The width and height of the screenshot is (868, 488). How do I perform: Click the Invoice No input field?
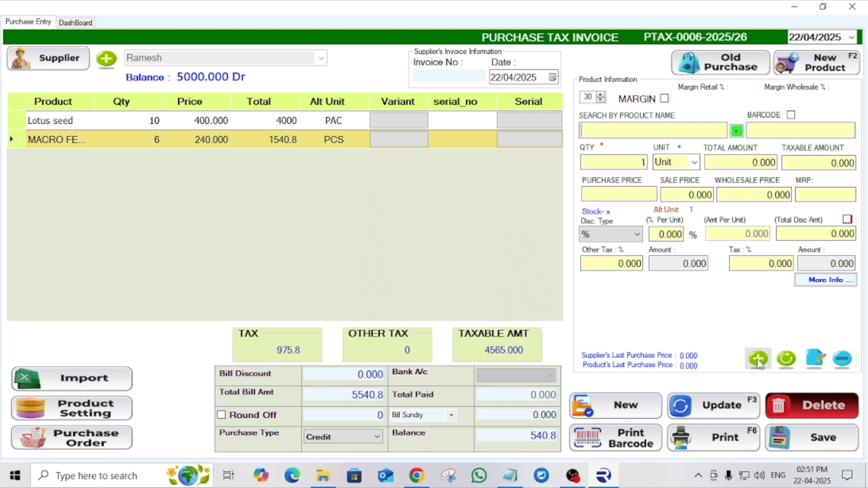(x=448, y=76)
